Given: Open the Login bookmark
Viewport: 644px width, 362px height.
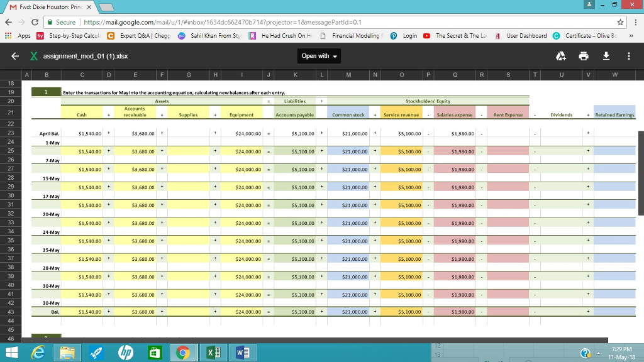Looking at the screenshot, I should pyautogui.click(x=404, y=36).
